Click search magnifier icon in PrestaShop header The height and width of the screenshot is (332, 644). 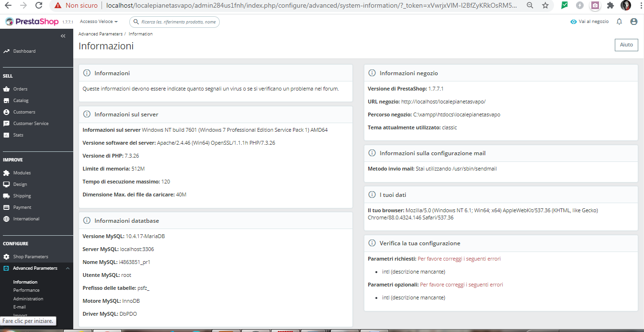[x=136, y=22]
